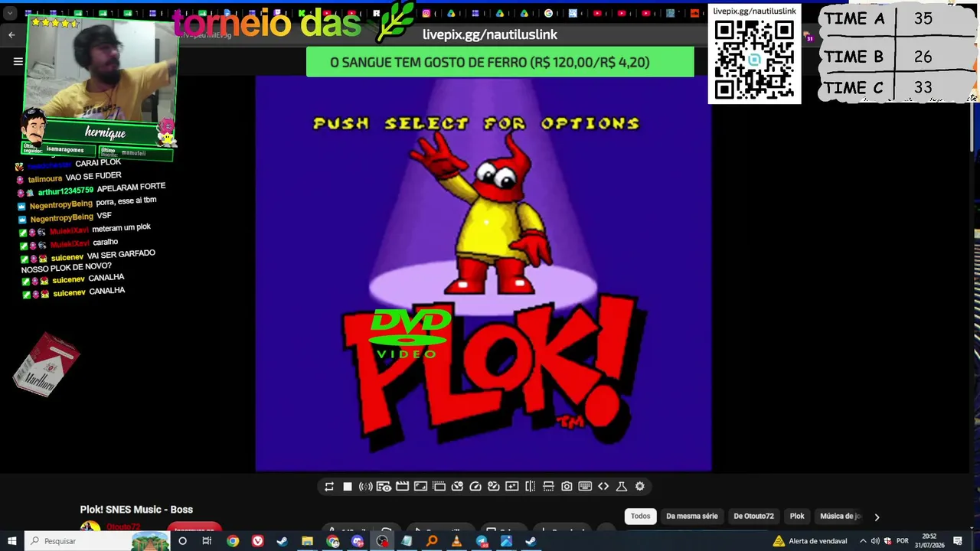Go back with the browser back arrow
The image size is (980, 551).
pos(11,34)
